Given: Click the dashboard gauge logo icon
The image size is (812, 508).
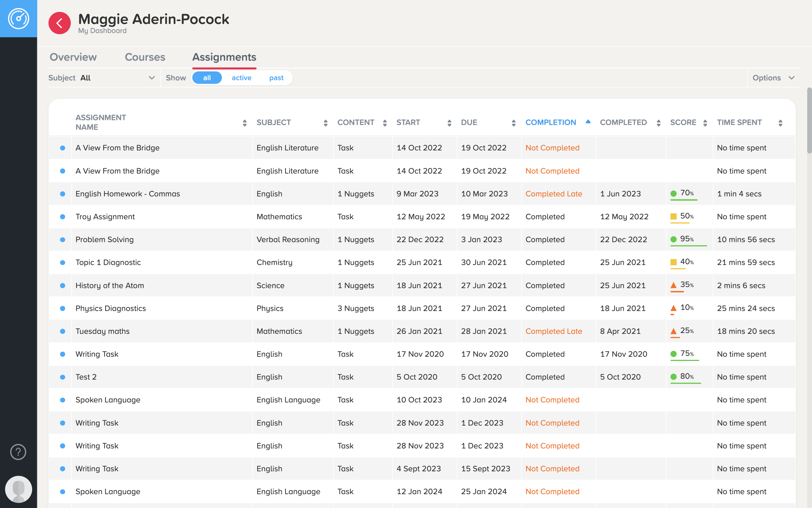Looking at the screenshot, I should (18, 18).
